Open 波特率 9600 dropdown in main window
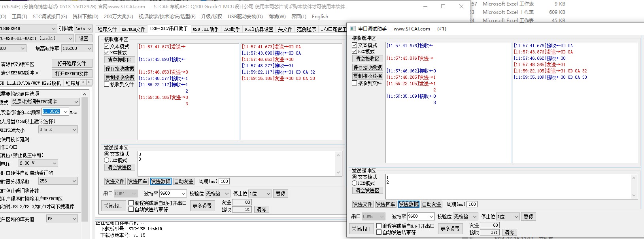The width and height of the screenshot is (644, 239). (x=183, y=193)
